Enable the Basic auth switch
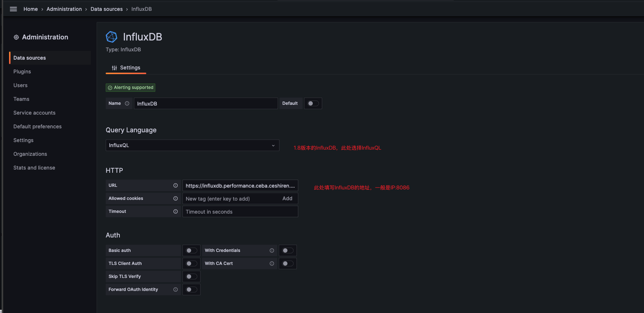This screenshot has height=313, width=644. coord(191,250)
